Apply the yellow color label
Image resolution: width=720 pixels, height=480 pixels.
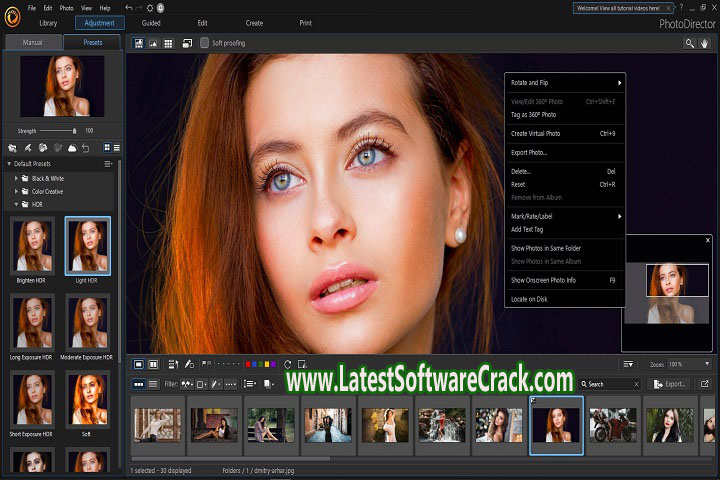click(267, 364)
